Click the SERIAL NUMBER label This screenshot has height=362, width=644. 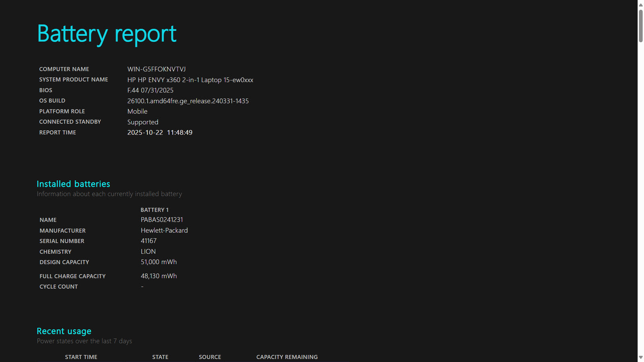[x=62, y=241]
